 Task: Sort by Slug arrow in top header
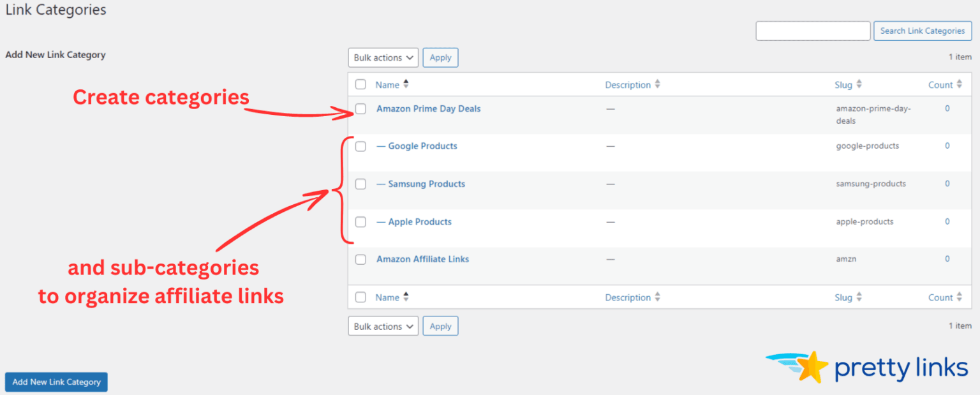pyautogui.click(x=859, y=84)
